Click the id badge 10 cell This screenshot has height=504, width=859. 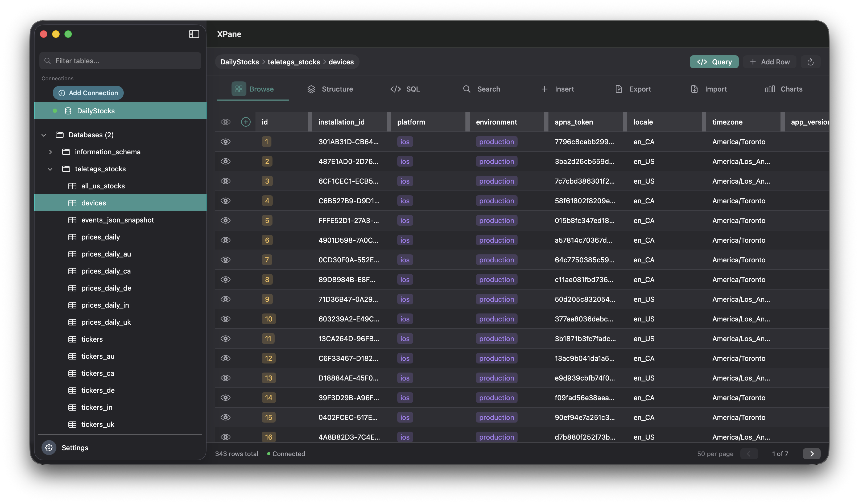(268, 319)
